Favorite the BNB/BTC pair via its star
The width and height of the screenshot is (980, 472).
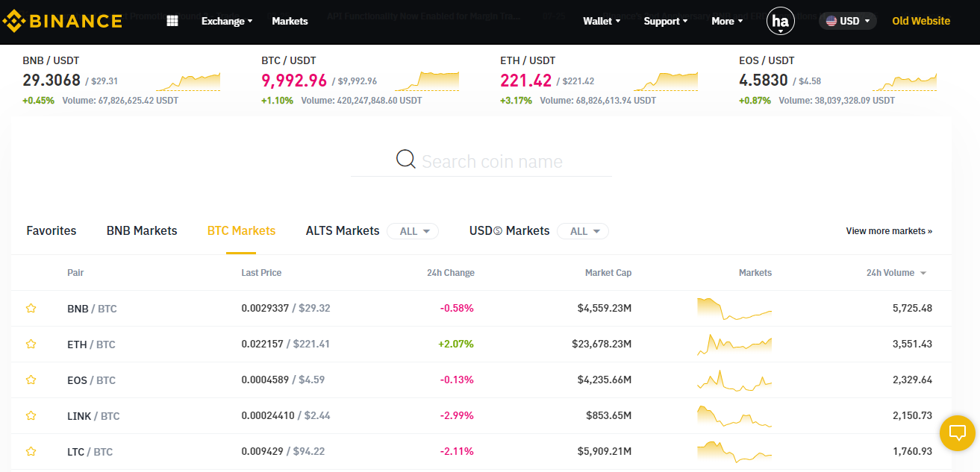[x=31, y=308]
